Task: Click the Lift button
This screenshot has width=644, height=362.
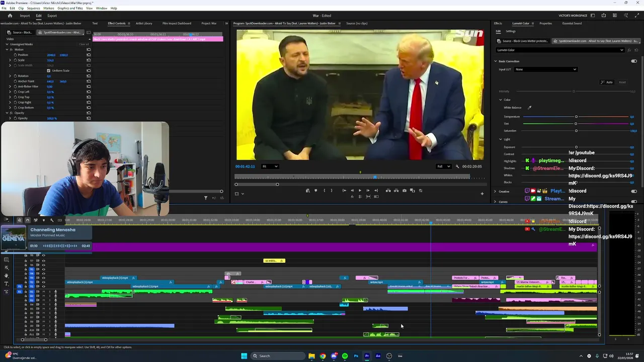Action: point(388,191)
